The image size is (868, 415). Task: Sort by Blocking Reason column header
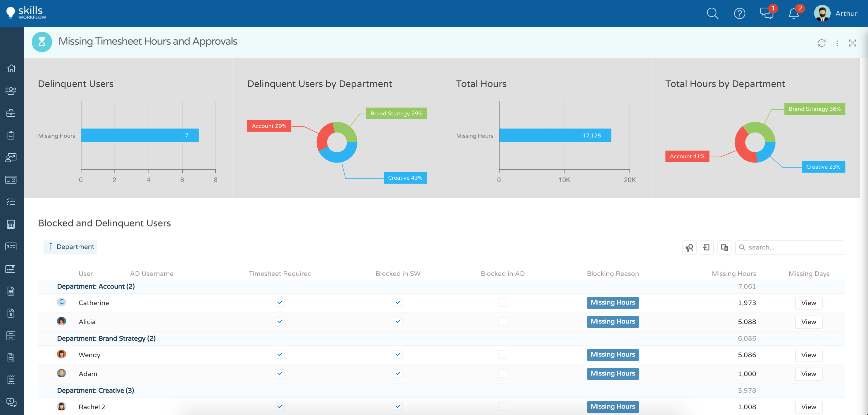[612, 274]
